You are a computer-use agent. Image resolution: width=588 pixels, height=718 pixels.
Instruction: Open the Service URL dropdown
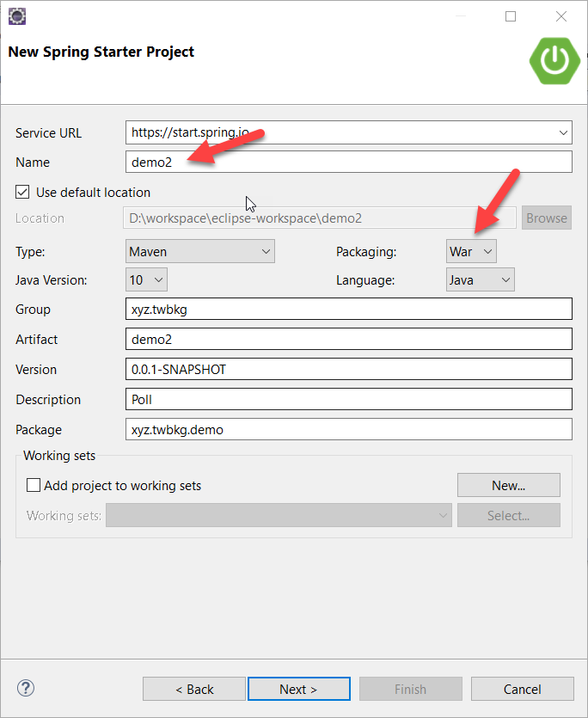563,132
